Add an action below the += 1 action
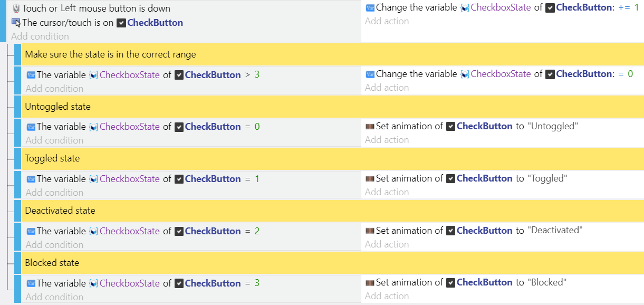The width and height of the screenshot is (644, 305). point(387,21)
